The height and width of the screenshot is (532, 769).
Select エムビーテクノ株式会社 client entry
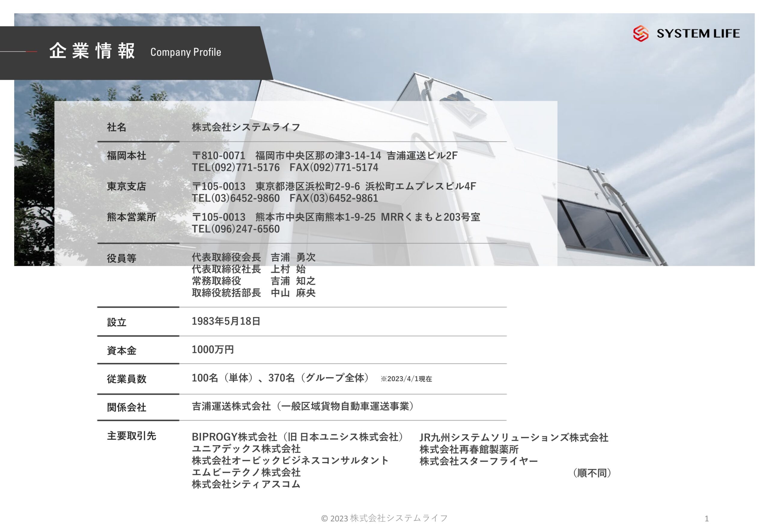(246, 472)
